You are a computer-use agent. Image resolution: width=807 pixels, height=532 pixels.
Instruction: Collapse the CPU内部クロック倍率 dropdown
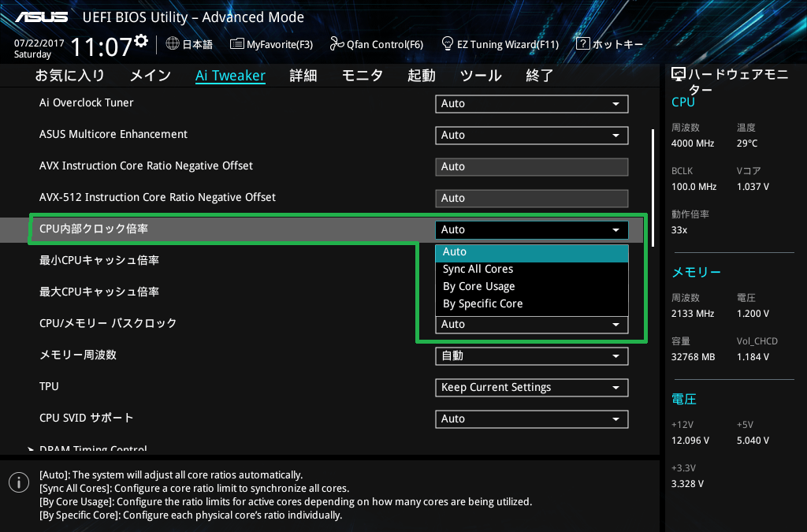coord(532,230)
